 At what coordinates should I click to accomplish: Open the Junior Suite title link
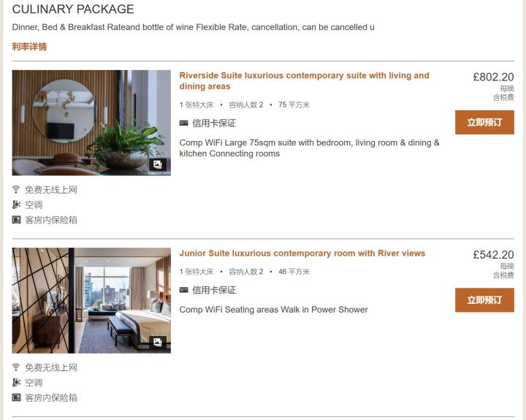click(x=302, y=253)
